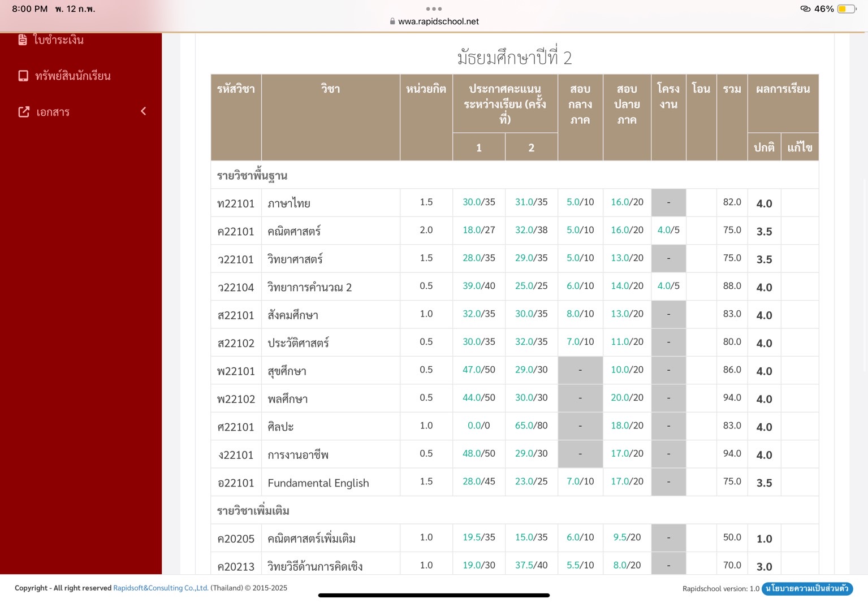
Task: Tap the home indicator bar
Action: point(434,595)
